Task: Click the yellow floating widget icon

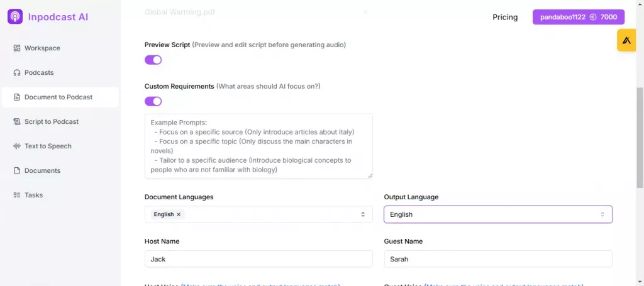Action: coord(626,40)
